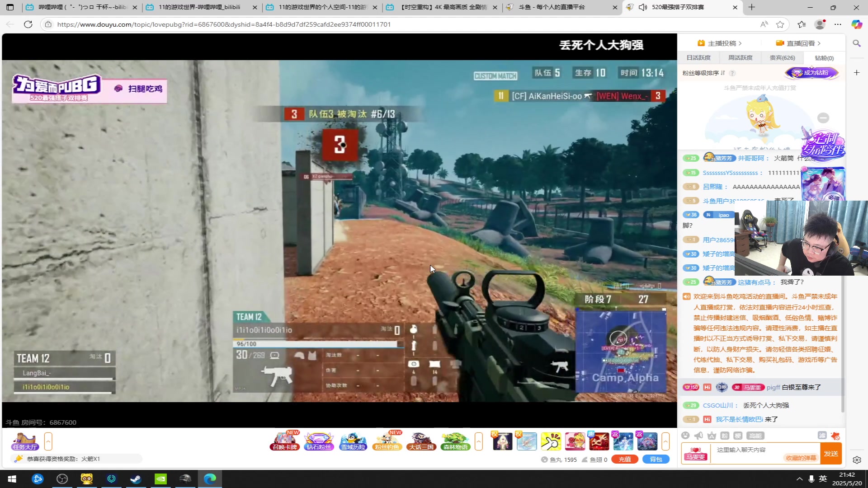This screenshot has width=868, height=488.
Task: Switch to 周活跃度 tab
Action: (x=741, y=58)
